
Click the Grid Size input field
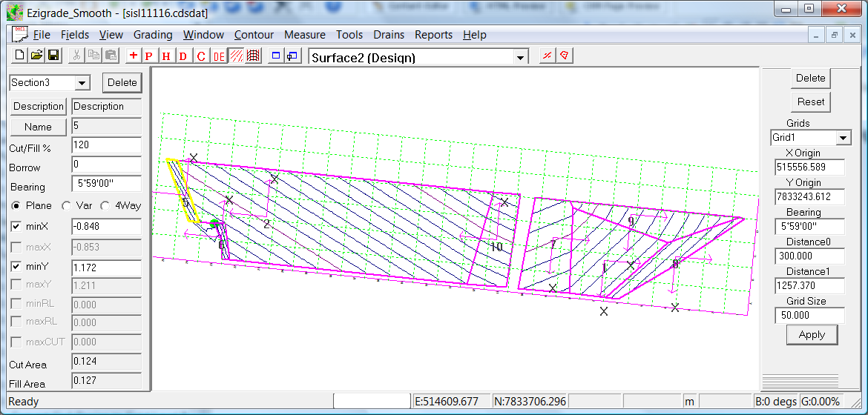[809, 316]
